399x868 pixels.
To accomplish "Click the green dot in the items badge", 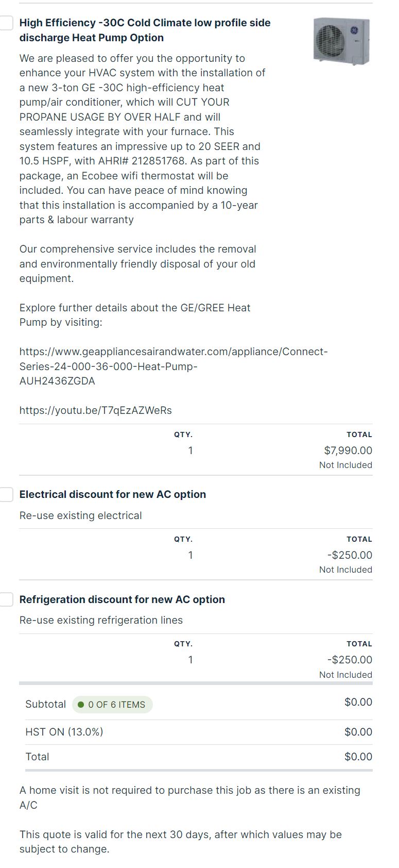I will (x=81, y=705).
